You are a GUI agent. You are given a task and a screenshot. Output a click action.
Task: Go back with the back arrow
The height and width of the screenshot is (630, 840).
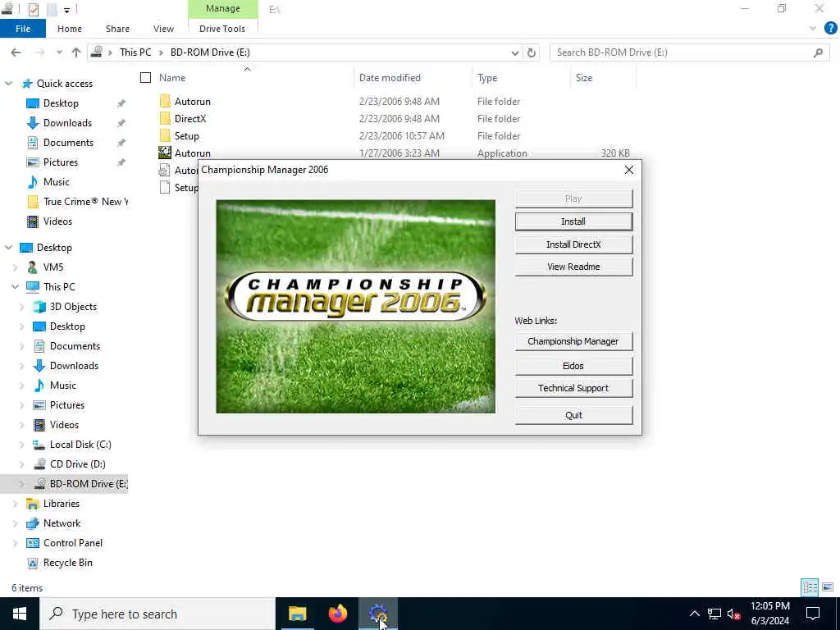pos(16,52)
